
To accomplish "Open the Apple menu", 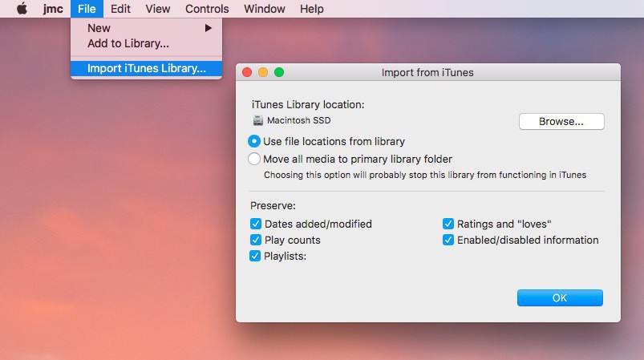I will coord(22,9).
